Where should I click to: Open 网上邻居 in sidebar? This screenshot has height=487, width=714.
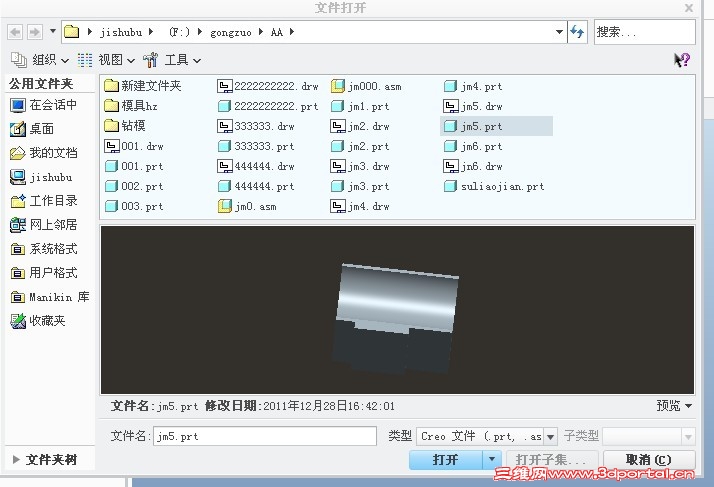tap(44, 225)
